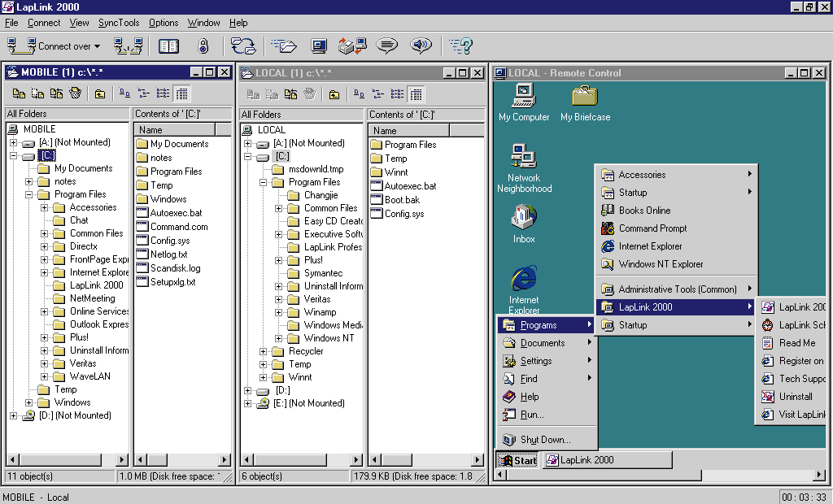Click Shut Down in remote Start menu
This screenshot has width=833, height=504.
(547, 440)
